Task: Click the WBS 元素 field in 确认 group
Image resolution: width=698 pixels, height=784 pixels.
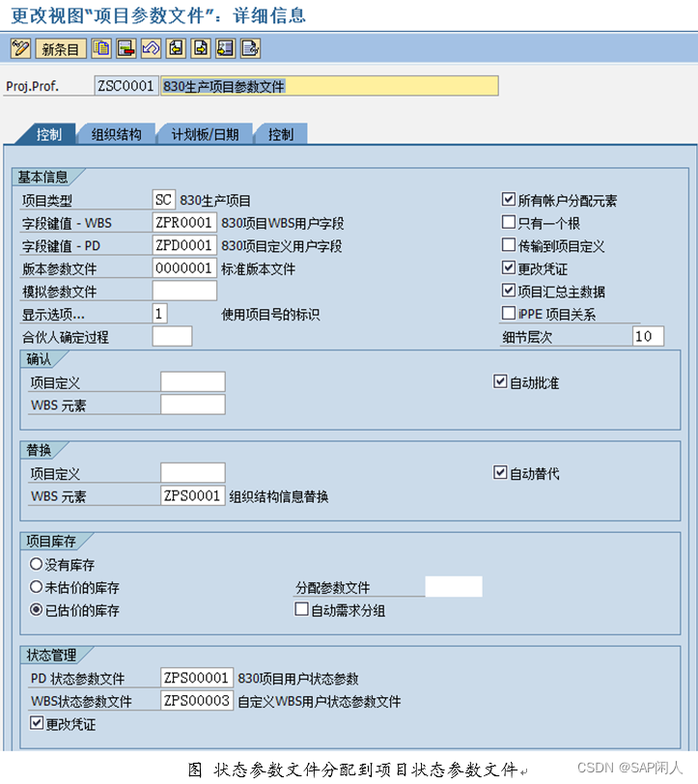Action: (x=193, y=405)
